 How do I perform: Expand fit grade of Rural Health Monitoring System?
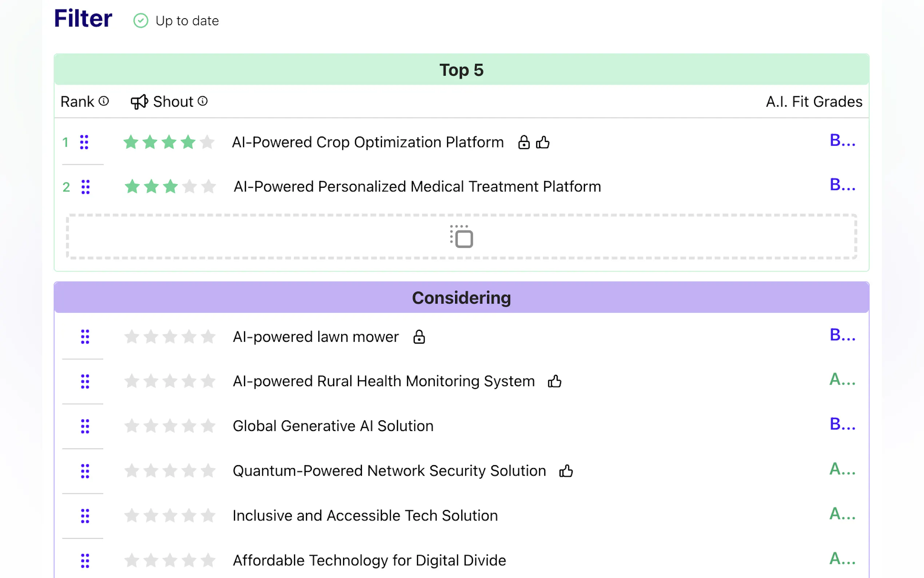842,380
